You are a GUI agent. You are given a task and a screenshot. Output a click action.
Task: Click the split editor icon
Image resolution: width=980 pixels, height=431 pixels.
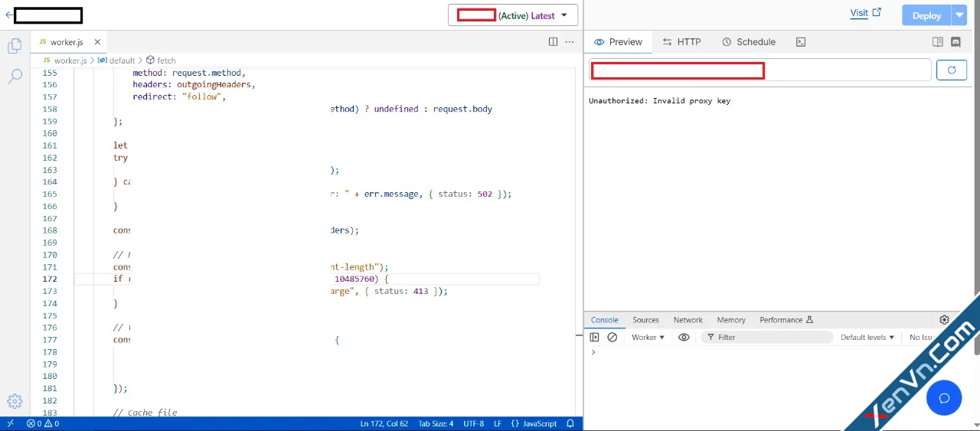tap(553, 42)
